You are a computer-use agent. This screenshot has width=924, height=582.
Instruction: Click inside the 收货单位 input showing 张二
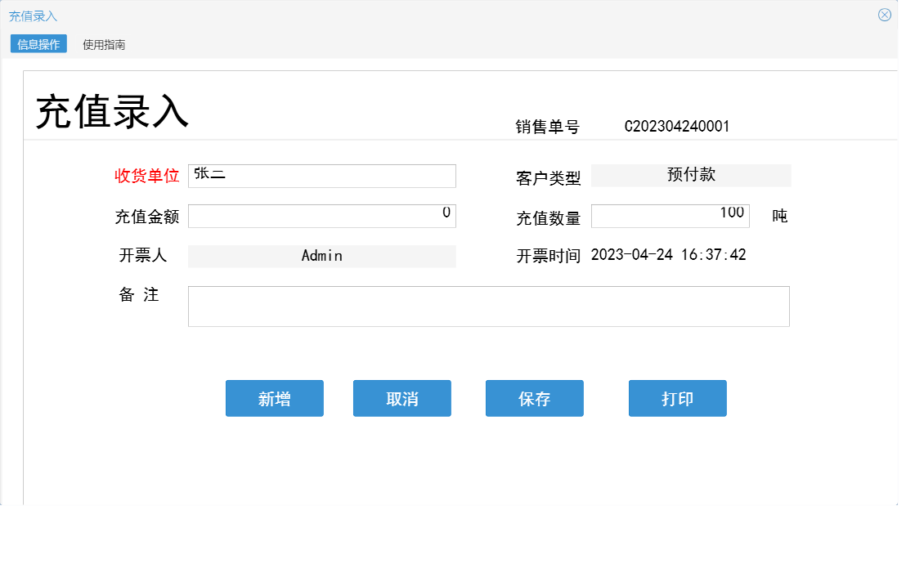click(321, 175)
